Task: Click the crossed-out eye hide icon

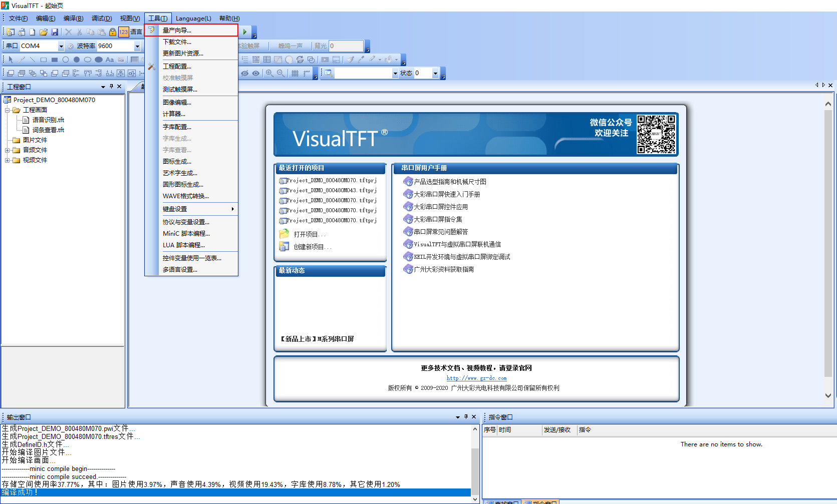Action: tap(245, 73)
